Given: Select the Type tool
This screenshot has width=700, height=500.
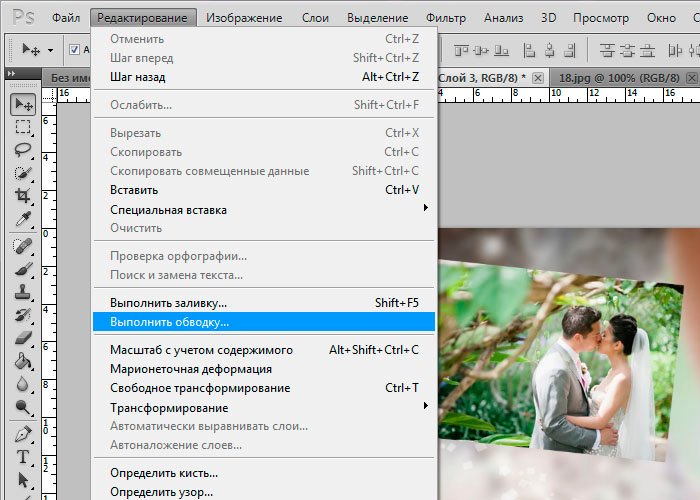Looking at the screenshot, I should pyautogui.click(x=22, y=458).
